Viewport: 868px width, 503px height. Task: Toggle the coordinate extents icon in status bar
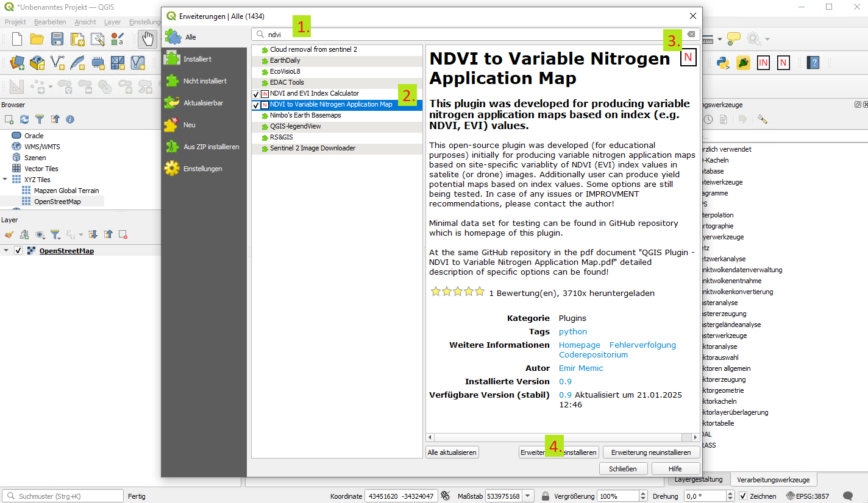pyautogui.click(x=446, y=496)
